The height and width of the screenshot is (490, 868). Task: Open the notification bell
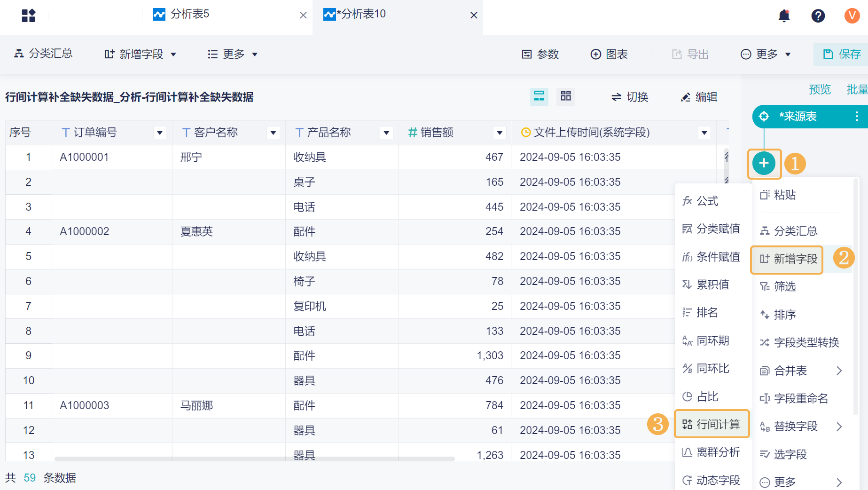coord(784,16)
